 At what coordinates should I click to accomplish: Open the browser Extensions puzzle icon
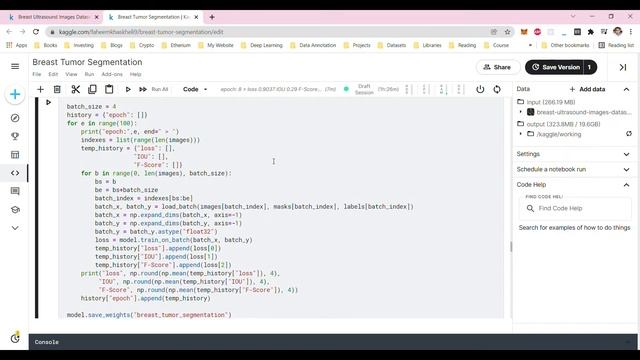[591, 32]
